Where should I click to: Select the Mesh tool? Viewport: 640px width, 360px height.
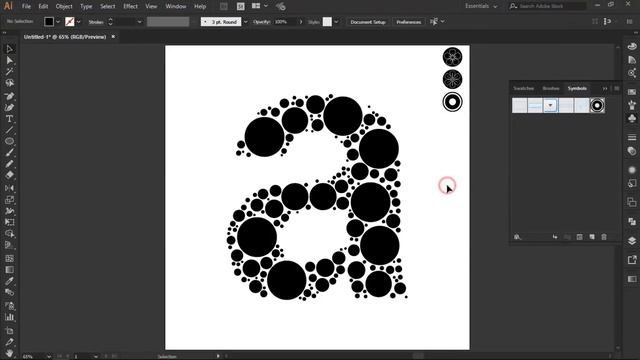9,258
